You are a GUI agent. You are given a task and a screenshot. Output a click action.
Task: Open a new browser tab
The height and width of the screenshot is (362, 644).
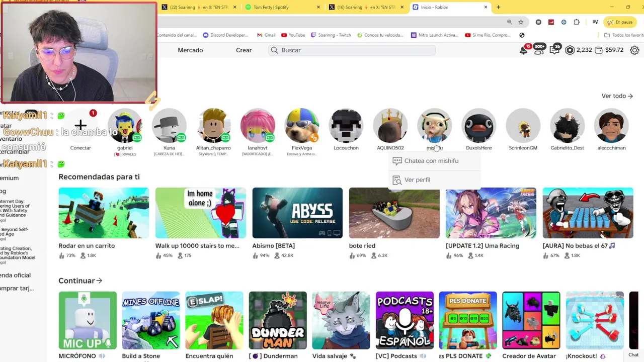click(498, 7)
